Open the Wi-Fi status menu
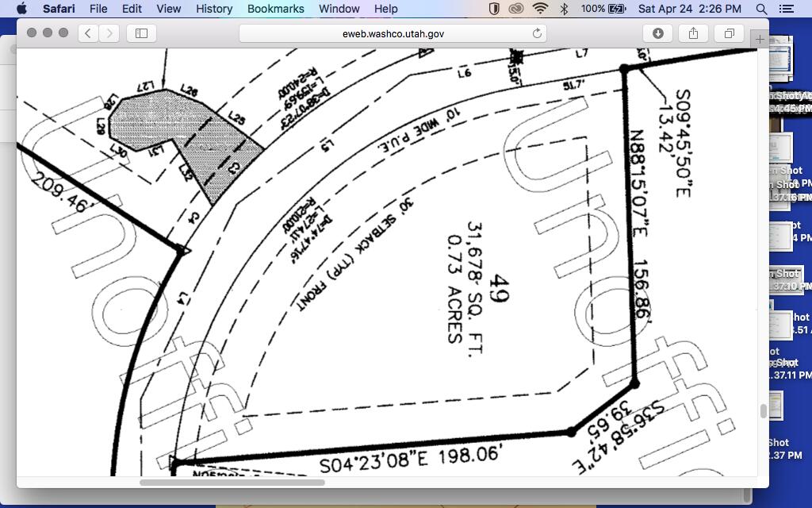The image size is (812, 508). point(540,8)
